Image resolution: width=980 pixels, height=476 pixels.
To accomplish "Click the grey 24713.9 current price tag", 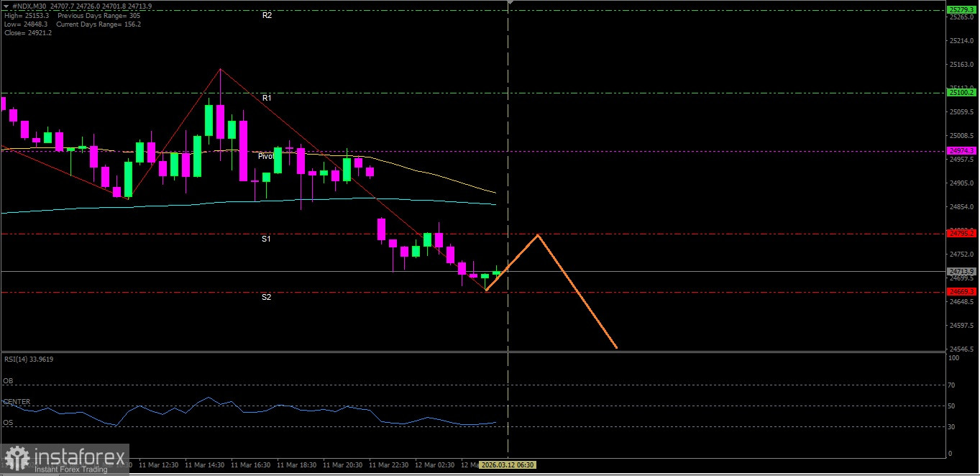I will [962, 271].
